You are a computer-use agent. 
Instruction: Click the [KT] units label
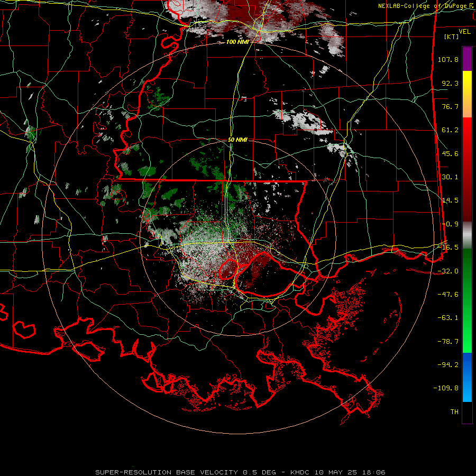pyautogui.click(x=452, y=36)
